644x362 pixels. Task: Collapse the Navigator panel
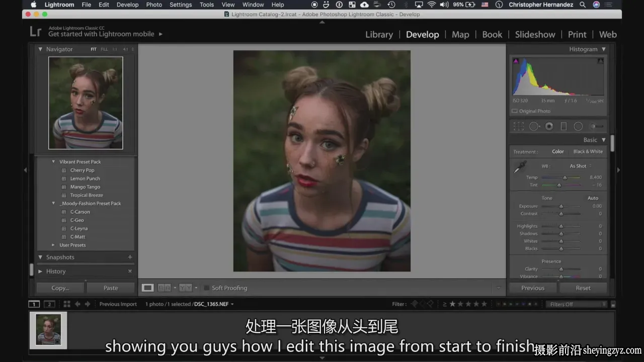coord(40,49)
